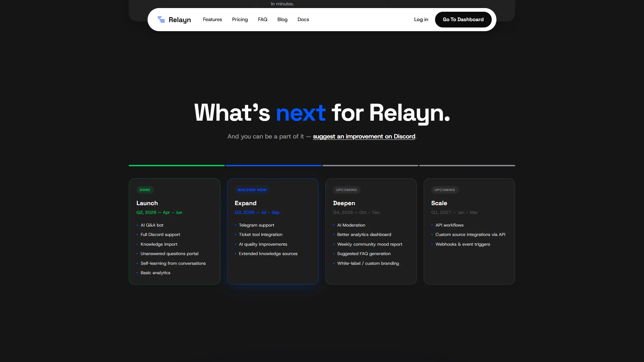
Task: Click the grey Scale progress bar segment
Action: (x=467, y=166)
